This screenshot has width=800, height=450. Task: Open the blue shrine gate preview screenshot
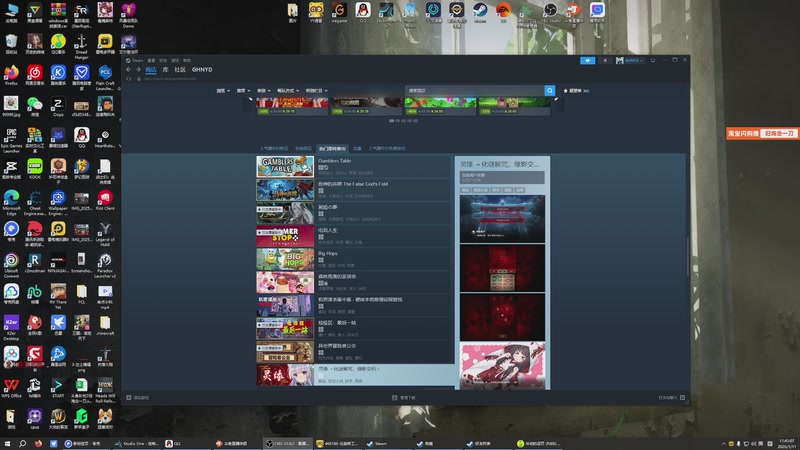(x=502, y=218)
